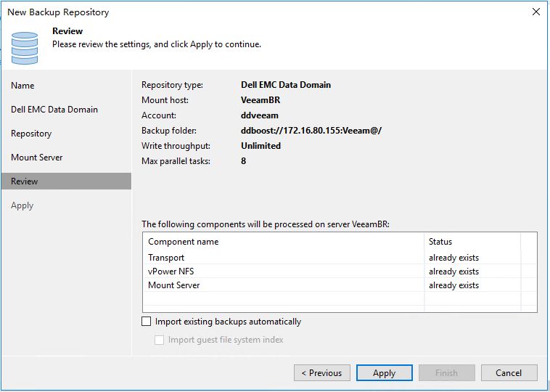
Task: Click the ddboost backup folder path
Action: click(x=311, y=131)
